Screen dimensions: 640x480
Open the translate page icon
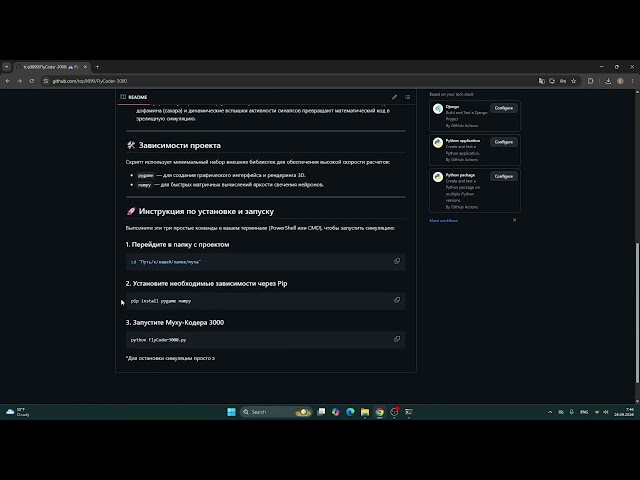542,81
